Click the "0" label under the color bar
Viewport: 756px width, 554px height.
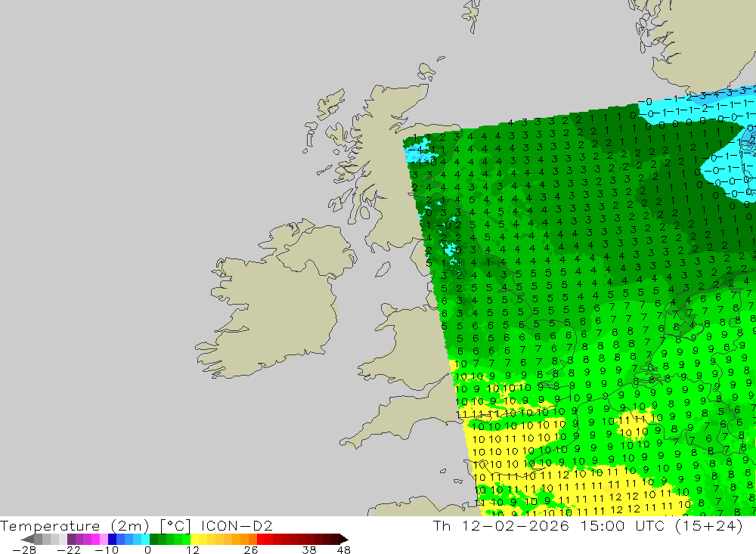[x=147, y=550]
